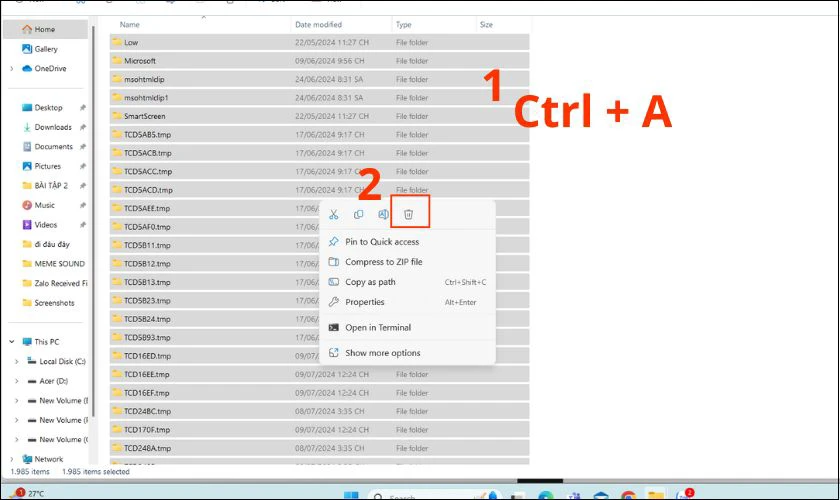
Task: Choose Pin to Quick access
Action: pos(382,242)
